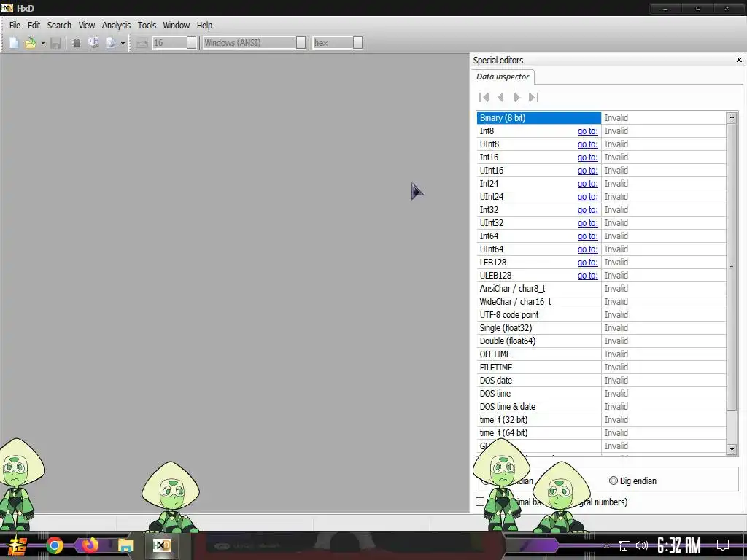The width and height of the screenshot is (747, 560).
Task: Launch Firefox from taskbar
Action: 90,545
